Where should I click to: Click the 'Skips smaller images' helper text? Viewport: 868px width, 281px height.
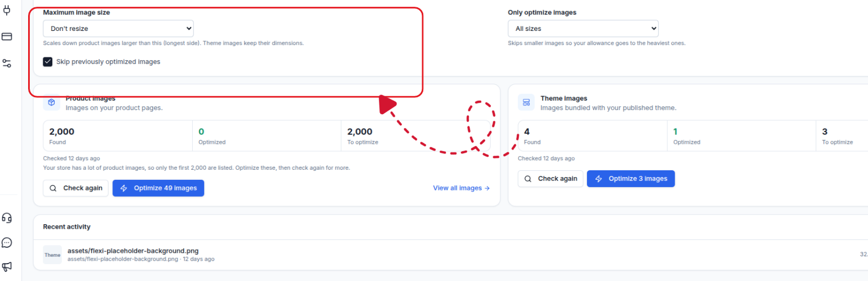point(596,43)
